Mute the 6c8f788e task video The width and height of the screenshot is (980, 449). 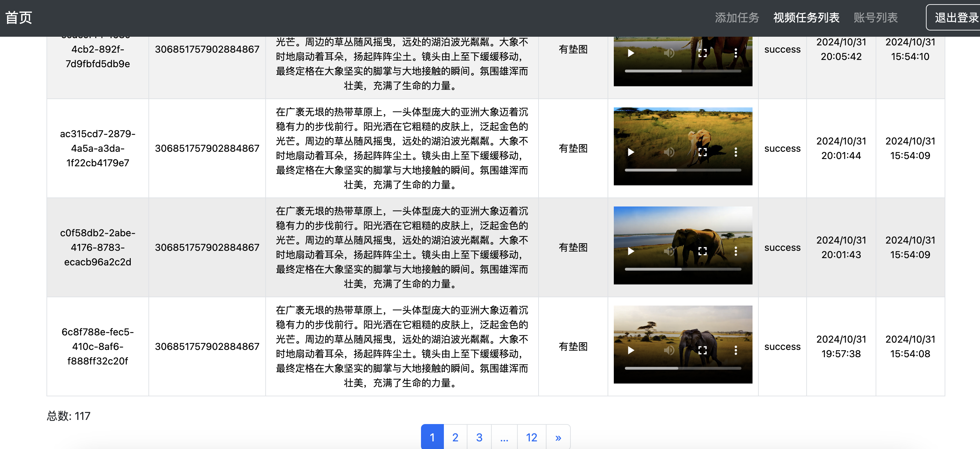[669, 350]
